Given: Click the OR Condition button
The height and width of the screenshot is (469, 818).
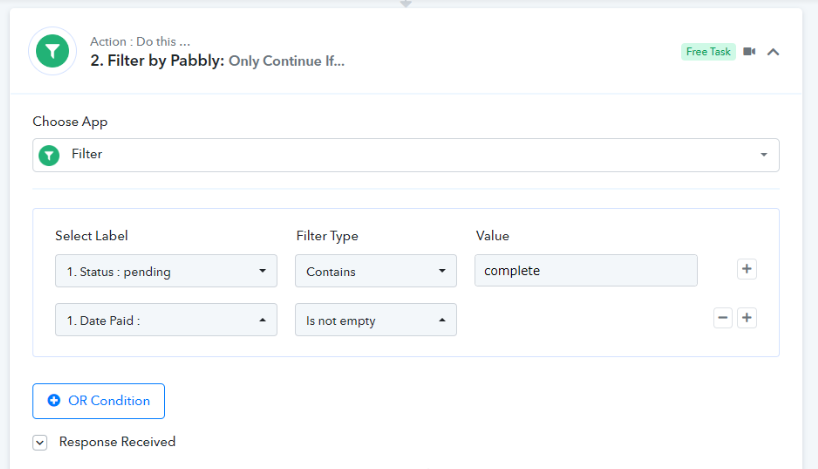Looking at the screenshot, I should [99, 401].
